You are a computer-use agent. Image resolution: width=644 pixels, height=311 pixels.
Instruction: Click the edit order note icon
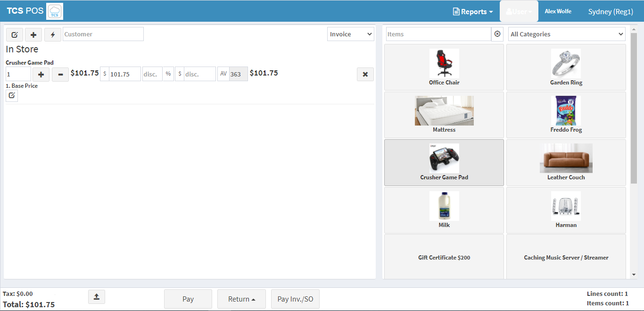[x=14, y=34]
